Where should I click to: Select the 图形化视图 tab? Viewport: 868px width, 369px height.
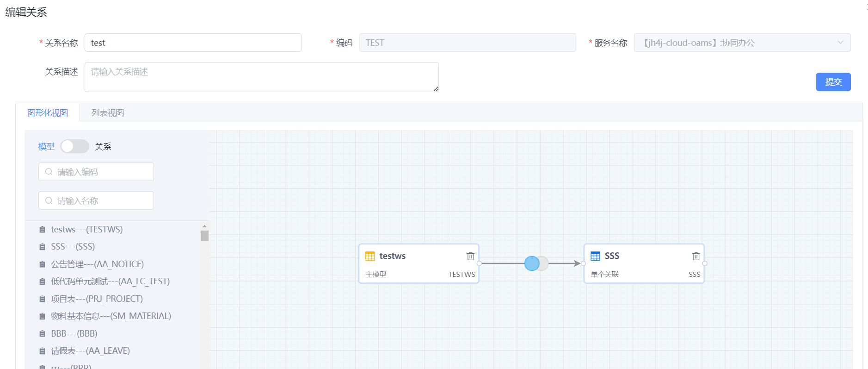tap(48, 113)
